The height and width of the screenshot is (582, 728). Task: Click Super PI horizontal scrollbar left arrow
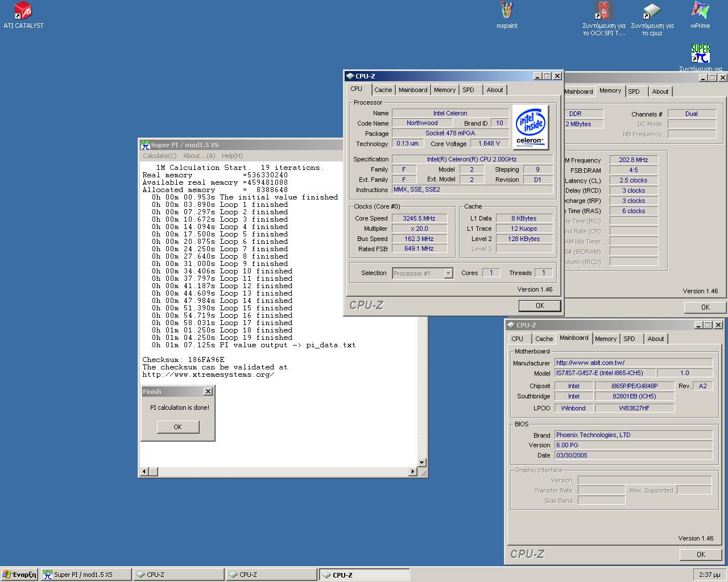coord(144,471)
